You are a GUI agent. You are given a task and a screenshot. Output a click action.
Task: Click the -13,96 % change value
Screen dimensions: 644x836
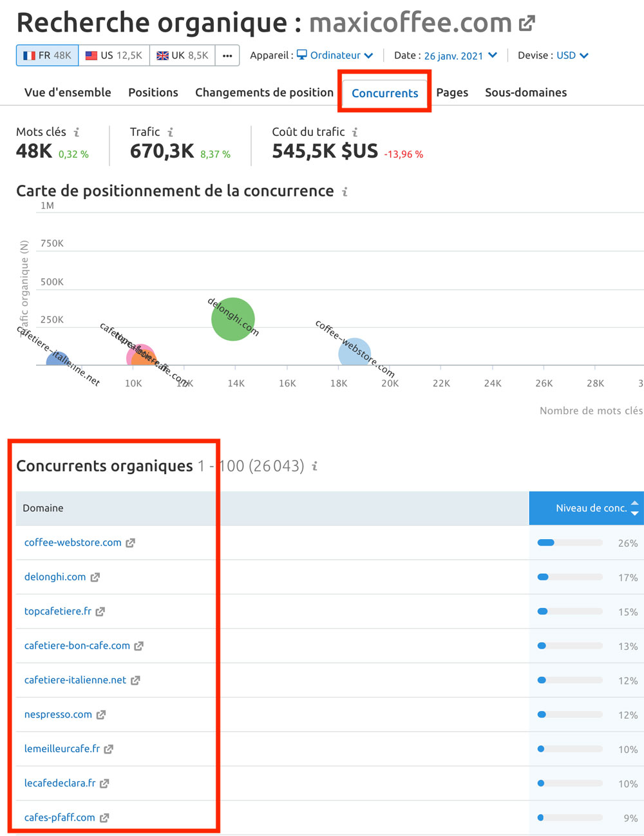[x=404, y=155]
